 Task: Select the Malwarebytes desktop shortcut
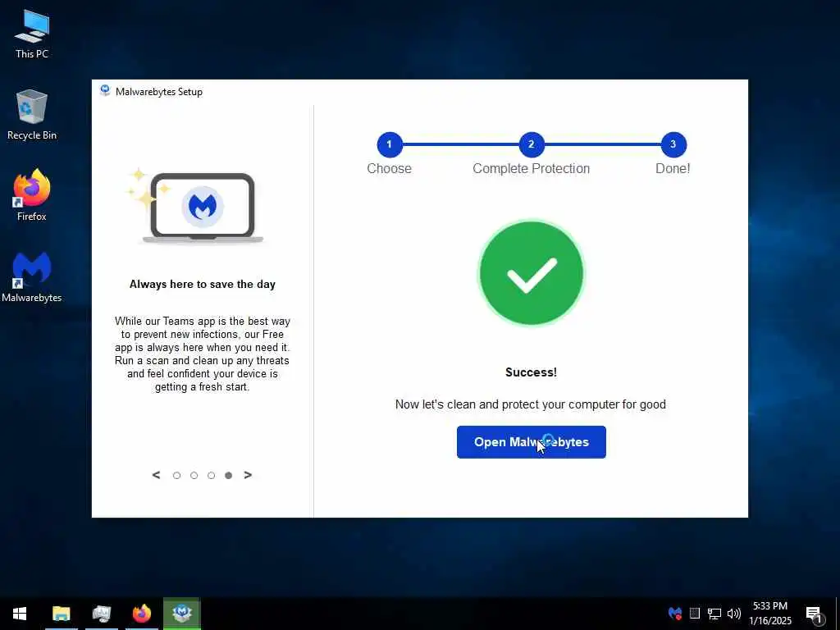pyautogui.click(x=32, y=277)
